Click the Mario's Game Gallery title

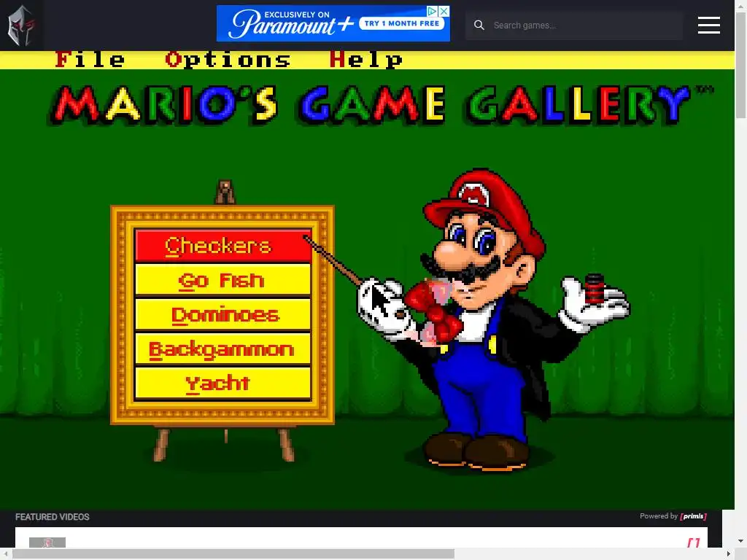(x=381, y=105)
